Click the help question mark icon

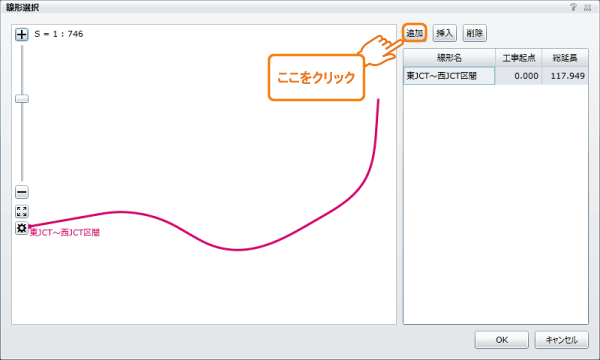(x=573, y=7)
